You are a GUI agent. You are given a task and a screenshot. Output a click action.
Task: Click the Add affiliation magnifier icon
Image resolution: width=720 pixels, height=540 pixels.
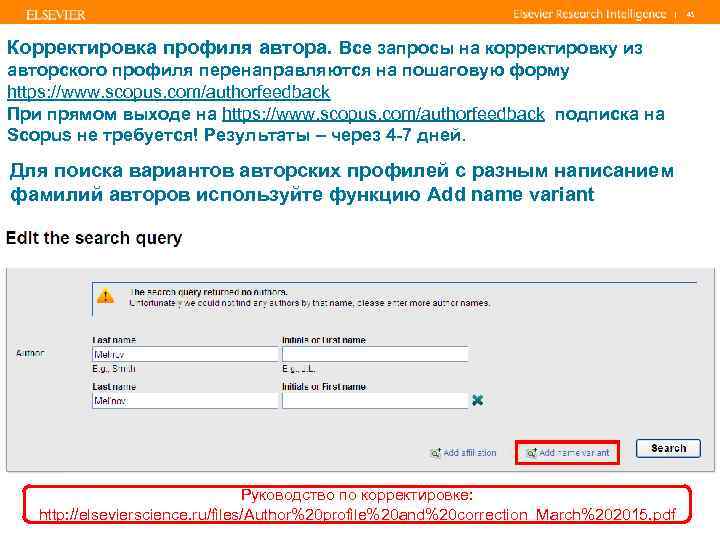click(435, 453)
